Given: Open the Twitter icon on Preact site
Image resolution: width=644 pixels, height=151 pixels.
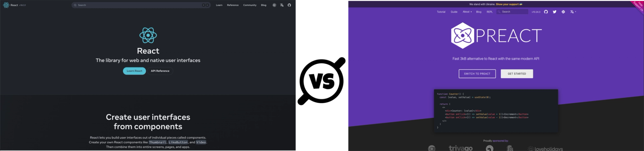Looking at the screenshot, I should (x=554, y=12).
